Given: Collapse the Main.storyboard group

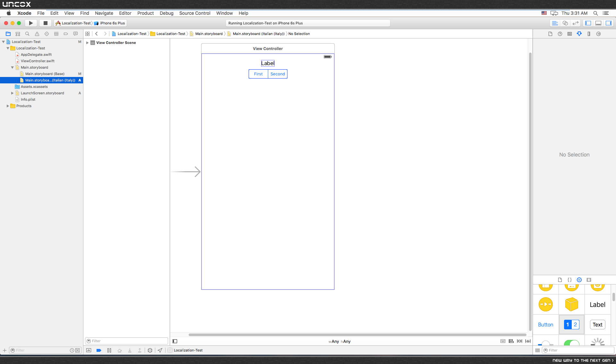Looking at the screenshot, I should point(13,67).
